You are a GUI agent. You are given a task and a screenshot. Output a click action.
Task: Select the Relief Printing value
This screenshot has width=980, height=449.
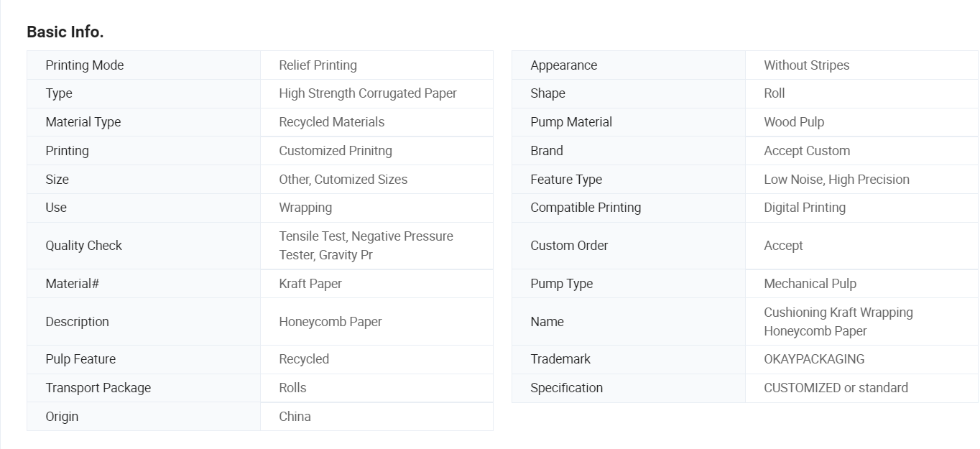coord(318,65)
